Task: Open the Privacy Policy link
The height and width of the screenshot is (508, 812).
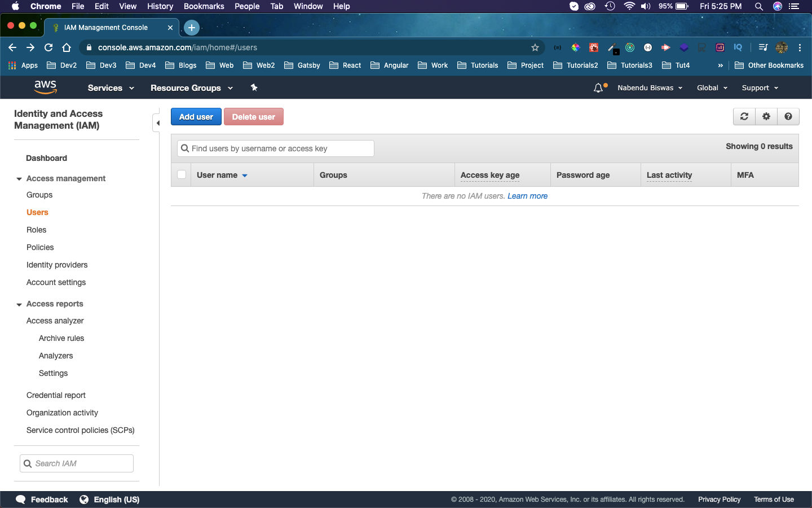Action: pyautogui.click(x=719, y=500)
